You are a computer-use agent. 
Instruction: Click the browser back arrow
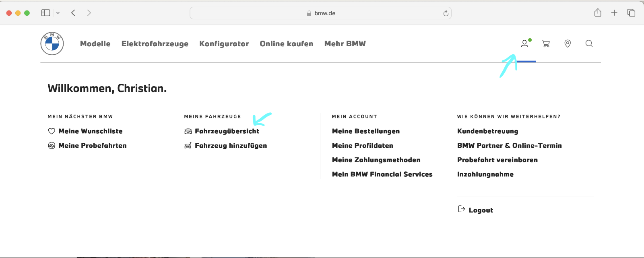tap(73, 12)
